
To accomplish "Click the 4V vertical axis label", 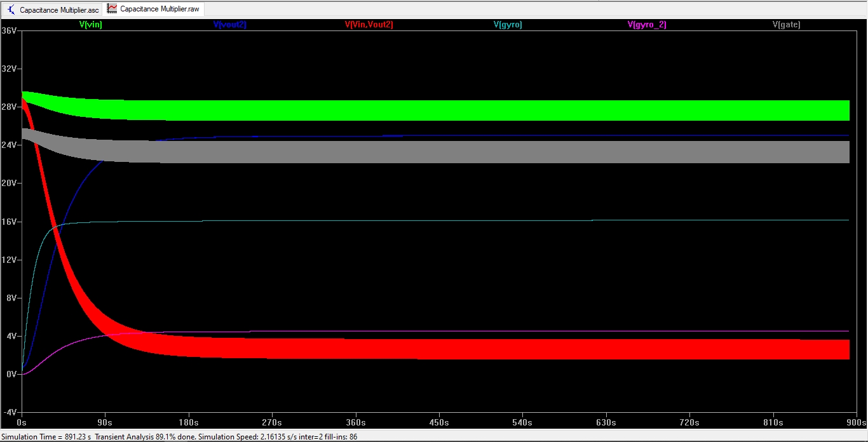I will tap(11, 336).
